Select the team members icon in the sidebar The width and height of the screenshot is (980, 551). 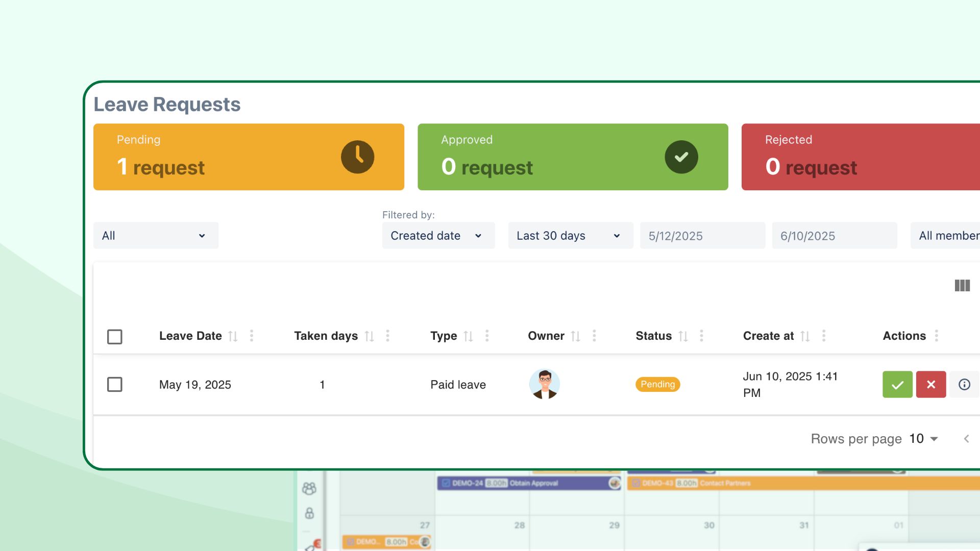(309, 488)
